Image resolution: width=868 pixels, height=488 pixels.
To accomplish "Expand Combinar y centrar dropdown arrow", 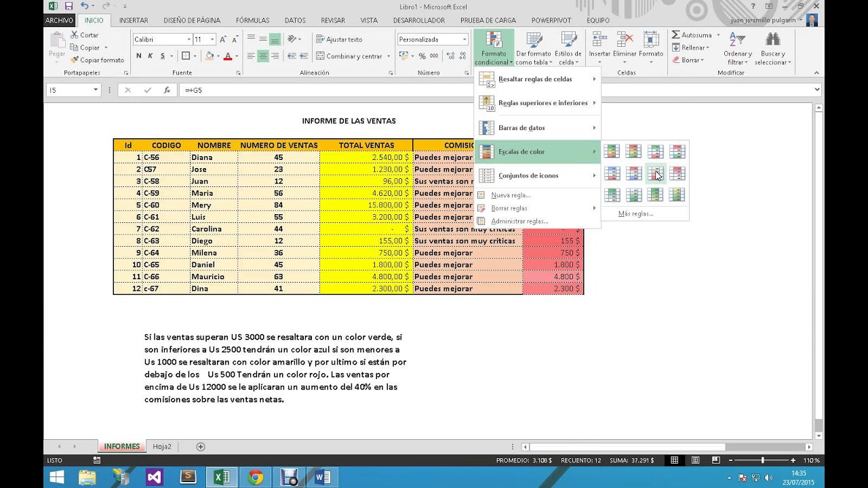I will [389, 56].
